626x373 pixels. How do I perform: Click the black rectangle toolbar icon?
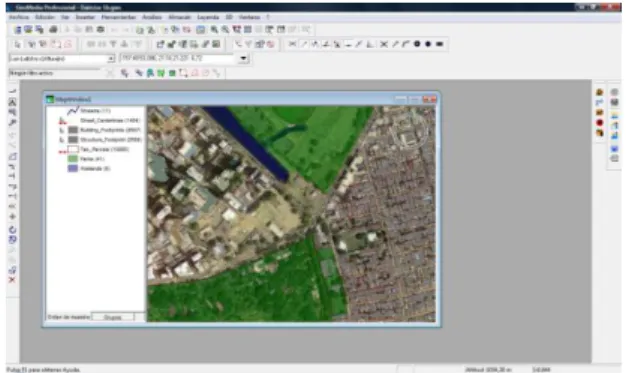pyautogui.click(x=440, y=44)
